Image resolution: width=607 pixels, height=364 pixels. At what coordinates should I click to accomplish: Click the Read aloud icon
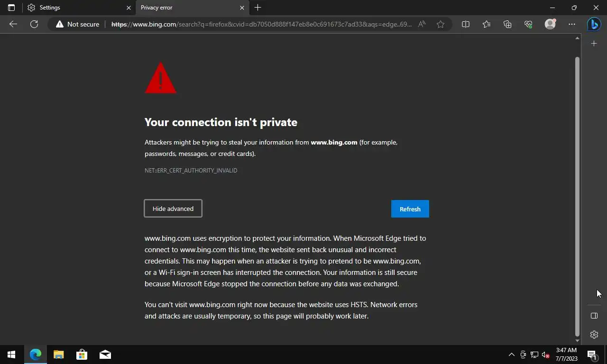(422, 24)
